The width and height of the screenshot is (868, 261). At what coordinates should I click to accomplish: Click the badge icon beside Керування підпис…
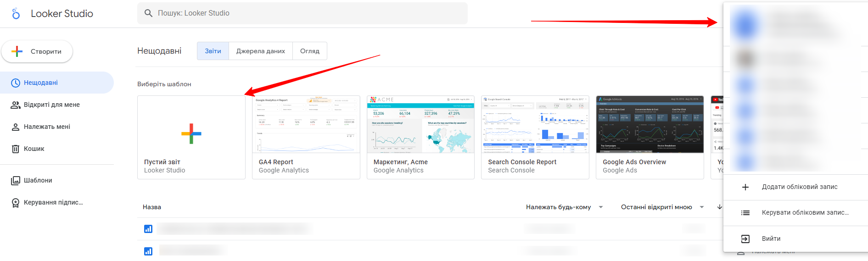[x=16, y=203]
